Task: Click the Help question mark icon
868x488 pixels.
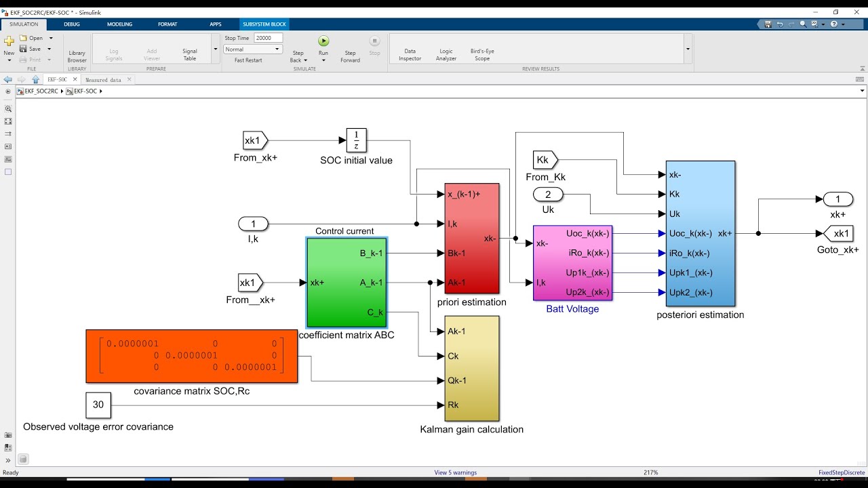Action: point(833,24)
